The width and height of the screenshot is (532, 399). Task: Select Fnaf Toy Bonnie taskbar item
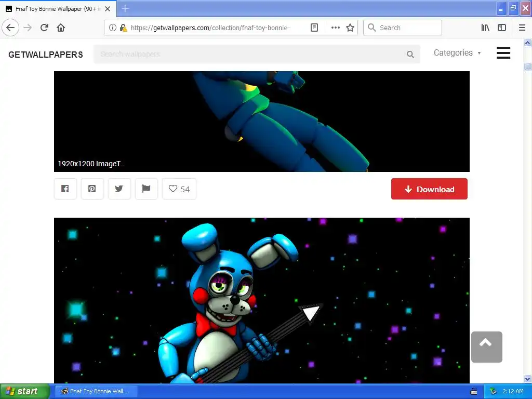tap(96, 391)
